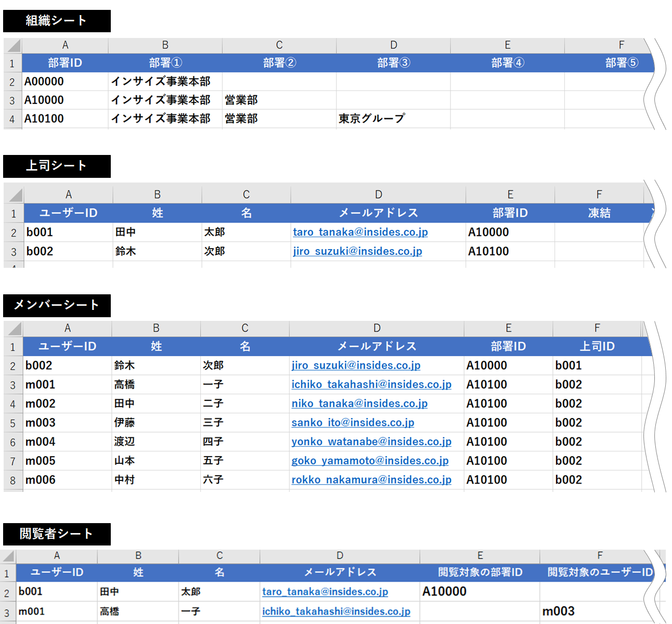Select cell m004 in メンバーシート
Screen dimensions: 672x624
[x=67, y=441]
